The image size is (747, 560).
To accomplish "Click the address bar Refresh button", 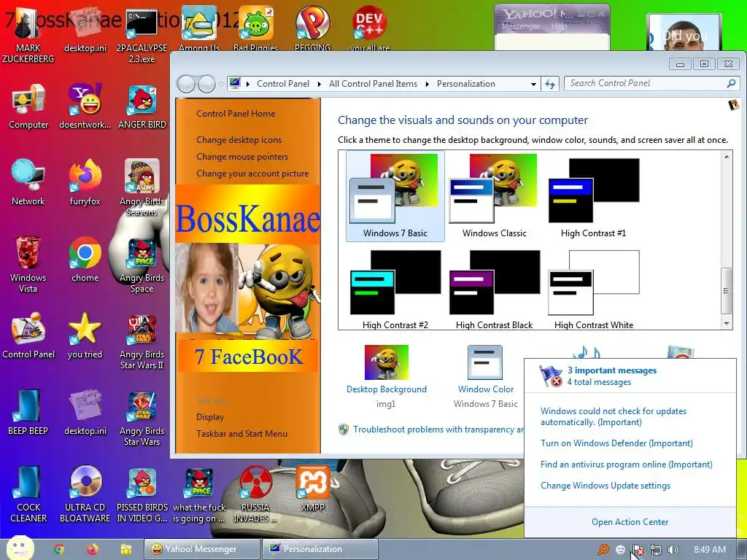I will pyautogui.click(x=550, y=85).
